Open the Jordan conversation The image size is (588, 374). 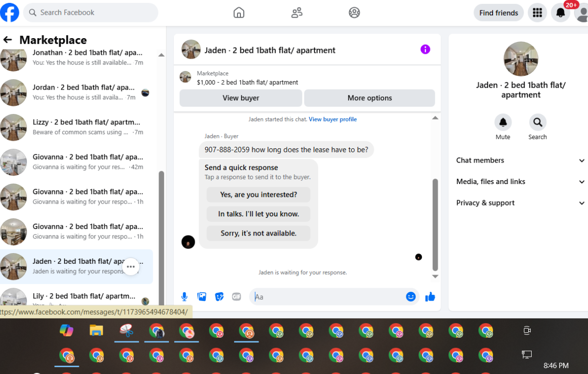click(76, 93)
